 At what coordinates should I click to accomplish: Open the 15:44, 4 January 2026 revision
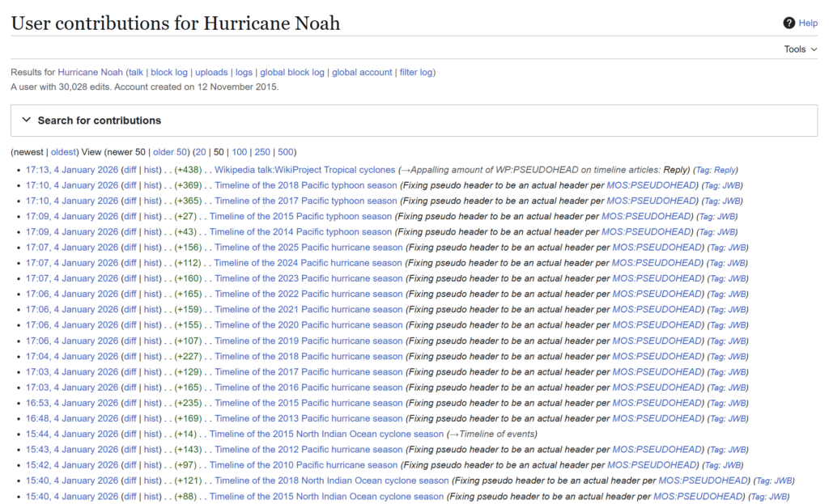72,434
